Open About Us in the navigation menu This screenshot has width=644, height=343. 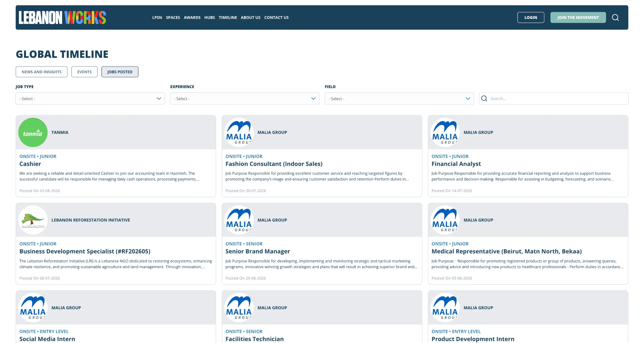[251, 17]
